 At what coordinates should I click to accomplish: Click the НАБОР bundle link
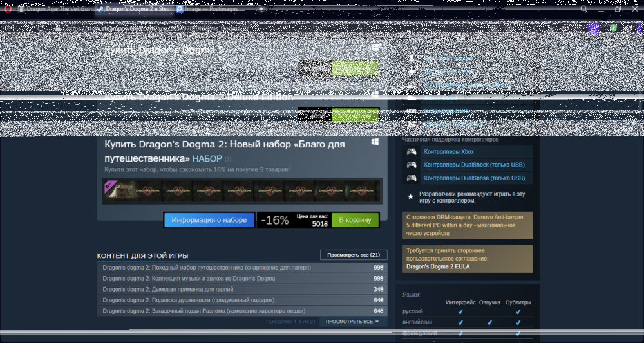207,159
